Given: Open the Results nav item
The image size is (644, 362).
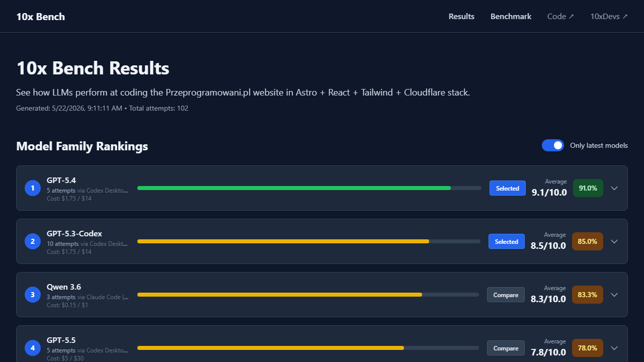Looking at the screenshot, I should 461,17.
